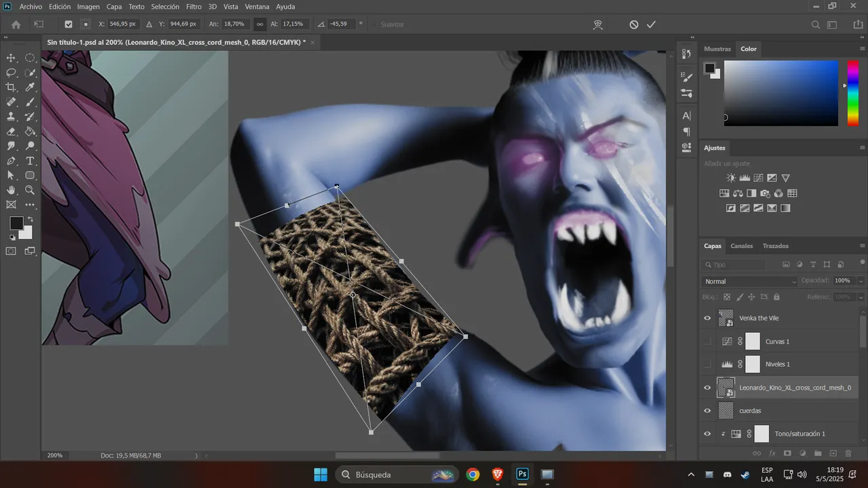Switch to warp mode icon
Screen dimensions: 868x488
tap(597, 24)
